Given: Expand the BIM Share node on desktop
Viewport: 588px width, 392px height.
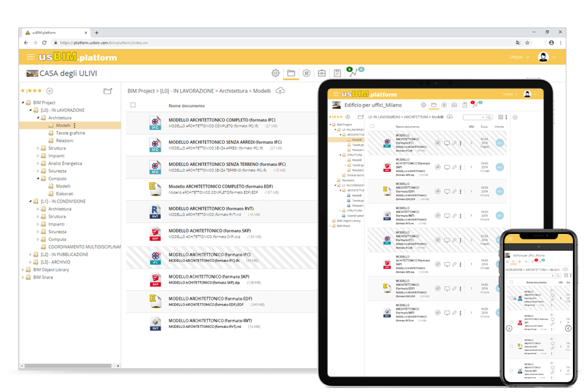Looking at the screenshot, I should coord(24,278).
